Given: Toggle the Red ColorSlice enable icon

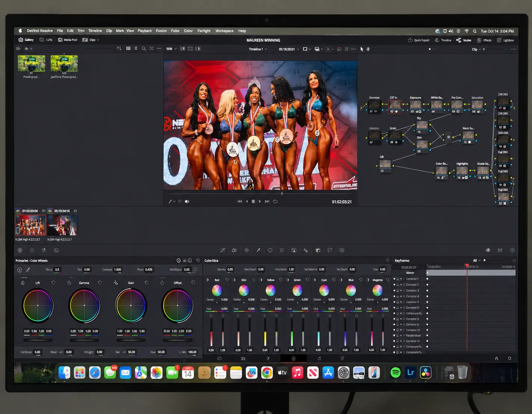Looking at the screenshot, I should coord(208,280).
